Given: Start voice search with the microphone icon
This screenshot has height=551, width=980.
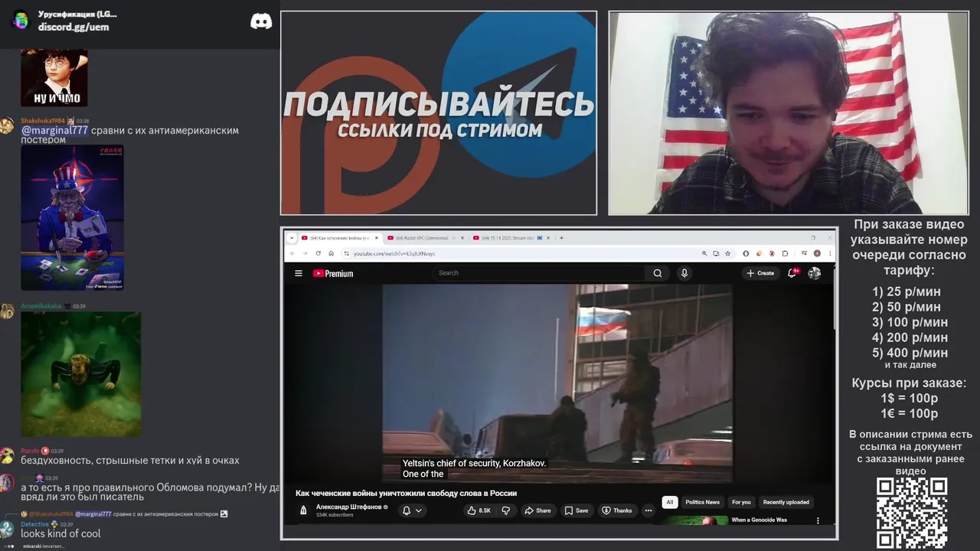Looking at the screenshot, I should [x=684, y=273].
